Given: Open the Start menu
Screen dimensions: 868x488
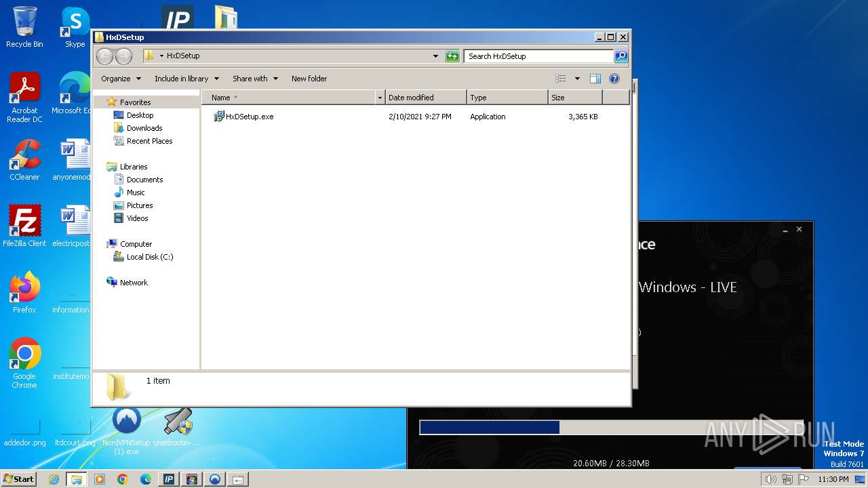Looking at the screenshot, I should pyautogui.click(x=19, y=479).
